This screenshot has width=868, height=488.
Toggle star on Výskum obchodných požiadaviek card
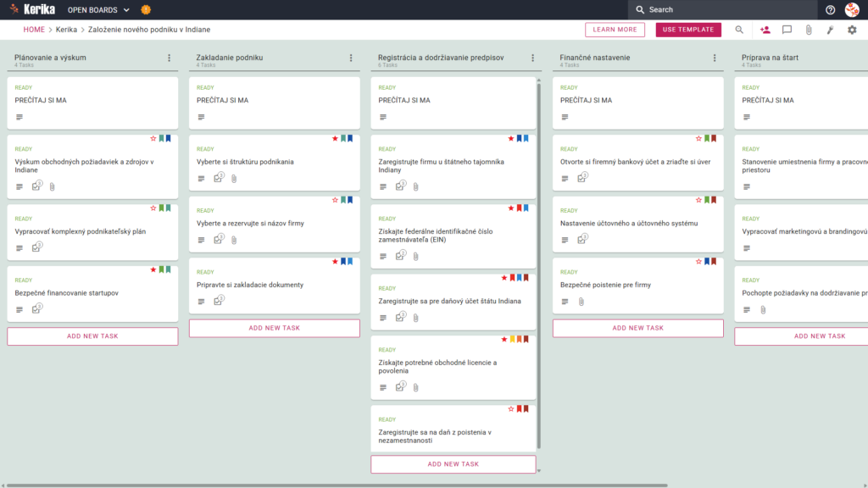(x=153, y=138)
